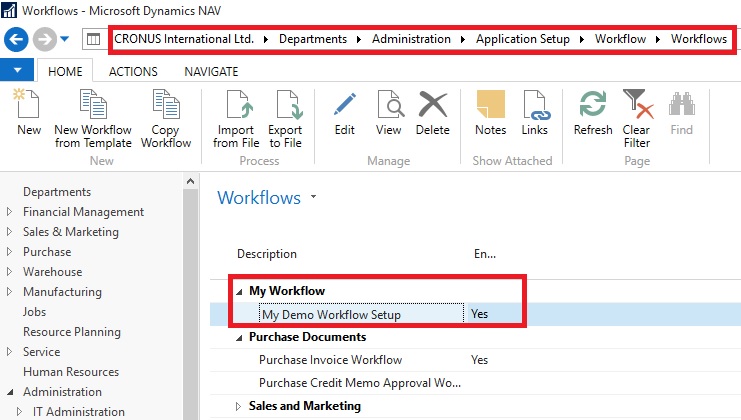Click Yes for Purchase Invoice Workflow
This screenshot has width=741, height=420.
[x=479, y=360]
